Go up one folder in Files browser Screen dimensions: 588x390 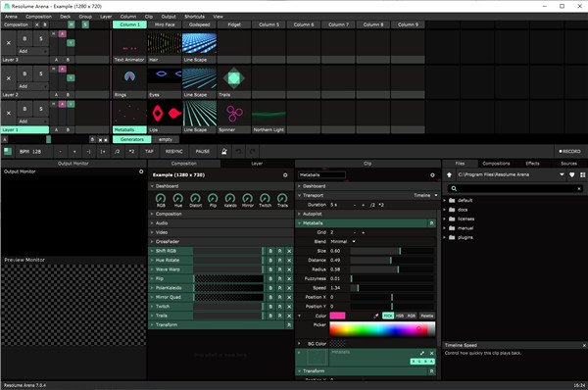tap(449, 174)
